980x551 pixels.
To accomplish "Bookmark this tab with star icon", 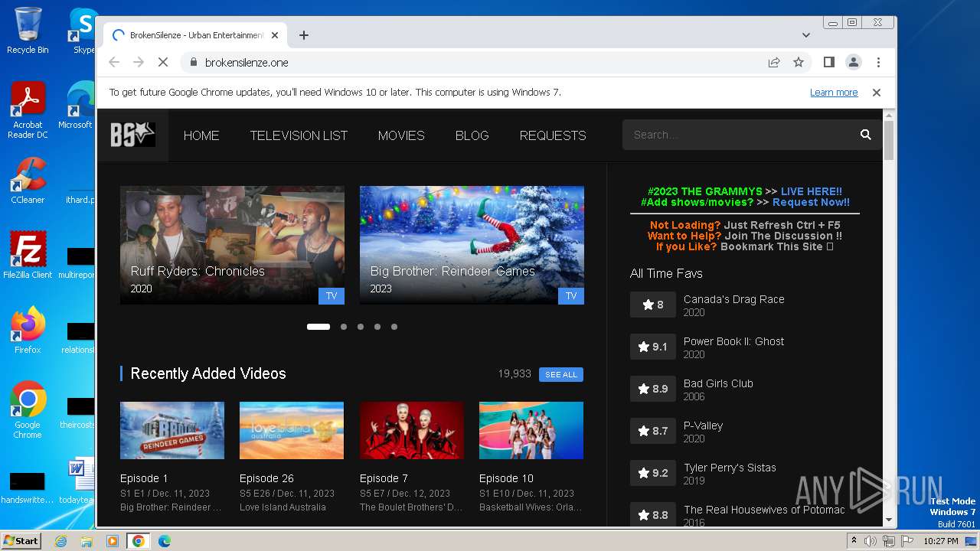I will click(x=799, y=63).
